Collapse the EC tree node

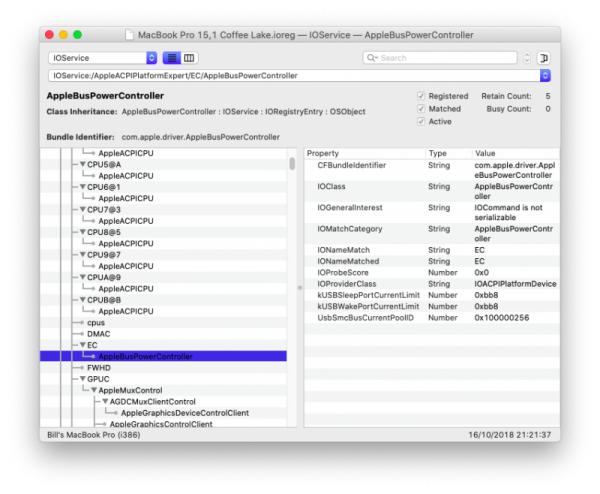tap(81, 345)
